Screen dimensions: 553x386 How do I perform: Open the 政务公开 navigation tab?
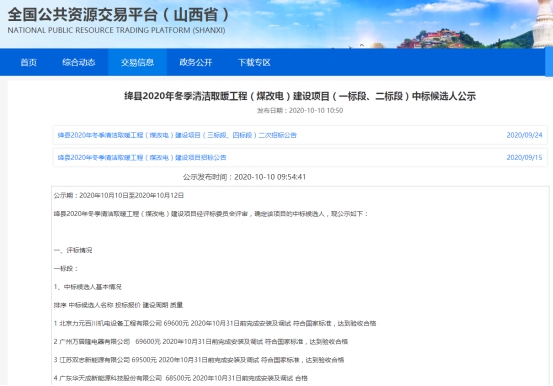click(x=196, y=62)
